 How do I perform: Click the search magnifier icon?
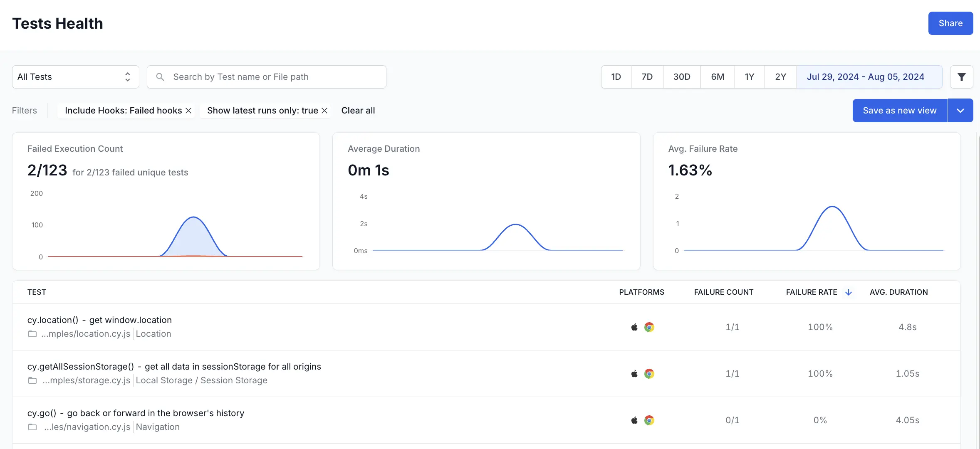point(160,77)
